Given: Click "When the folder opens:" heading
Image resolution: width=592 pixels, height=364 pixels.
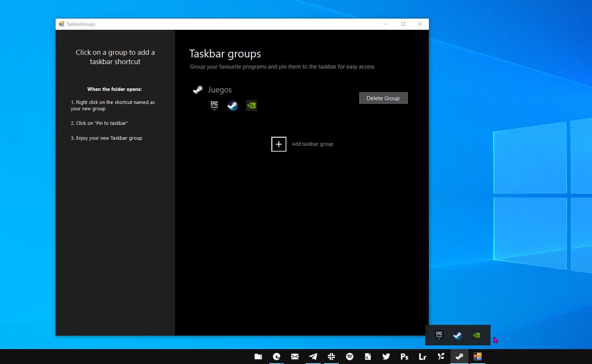Looking at the screenshot, I should (114, 89).
